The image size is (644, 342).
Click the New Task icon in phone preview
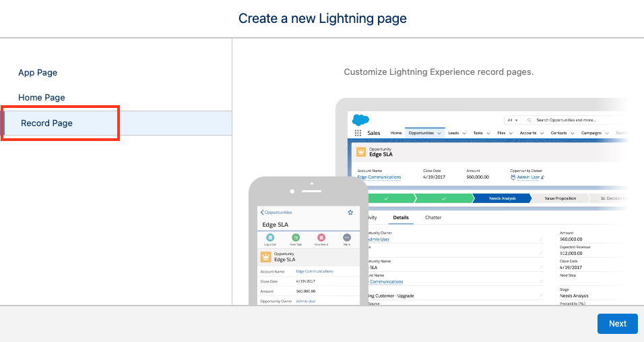click(x=296, y=237)
